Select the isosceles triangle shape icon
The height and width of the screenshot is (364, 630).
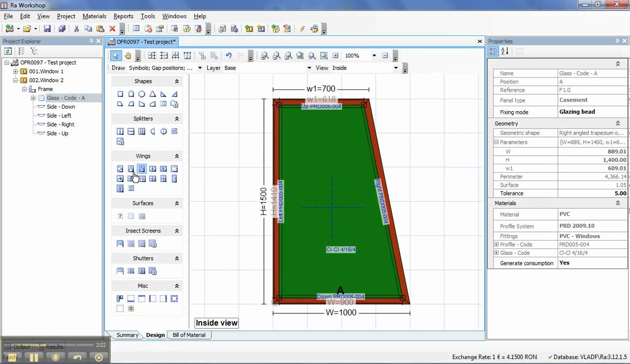tap(153, 94)
